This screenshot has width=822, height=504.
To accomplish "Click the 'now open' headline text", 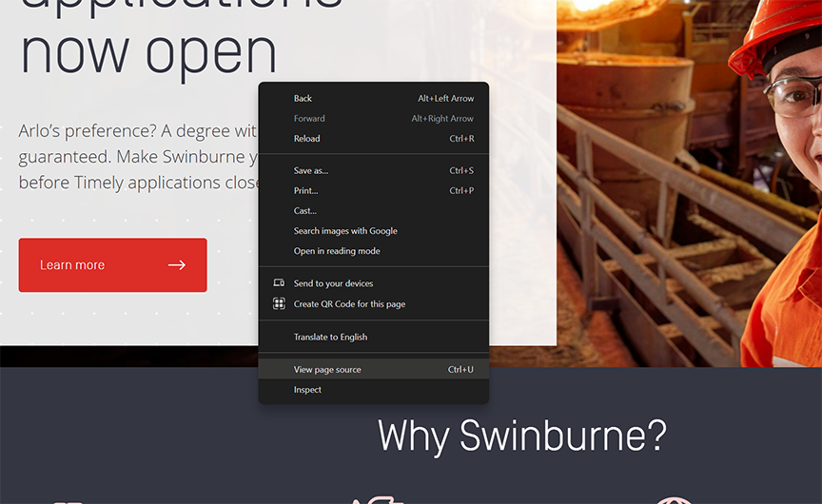I will (148, 52).
